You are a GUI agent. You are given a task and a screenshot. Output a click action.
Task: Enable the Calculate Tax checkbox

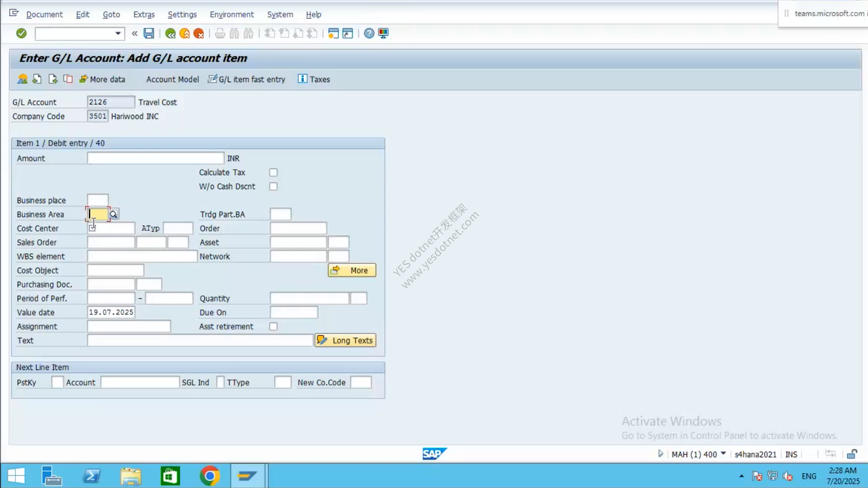point(274,173)
